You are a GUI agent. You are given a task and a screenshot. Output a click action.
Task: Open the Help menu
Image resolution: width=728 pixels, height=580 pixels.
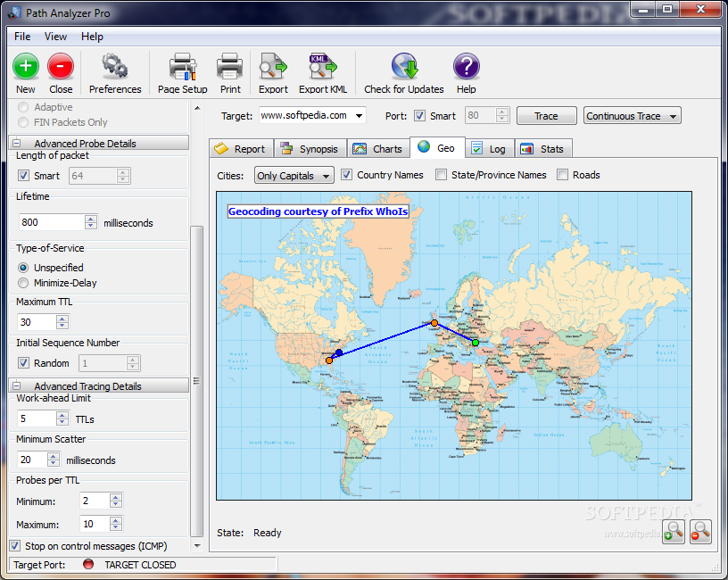(x=92, y=37)
